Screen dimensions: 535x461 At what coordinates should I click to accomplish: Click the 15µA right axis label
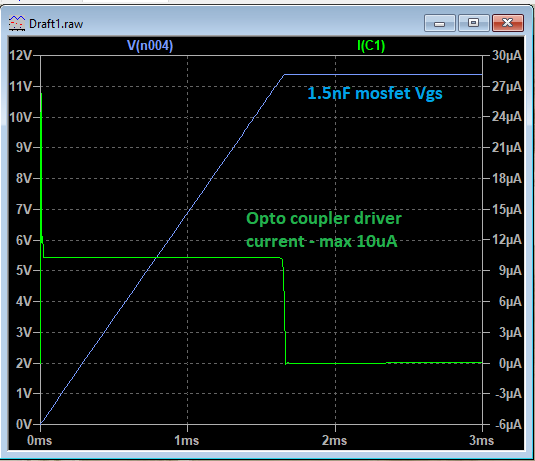point(507,209)
